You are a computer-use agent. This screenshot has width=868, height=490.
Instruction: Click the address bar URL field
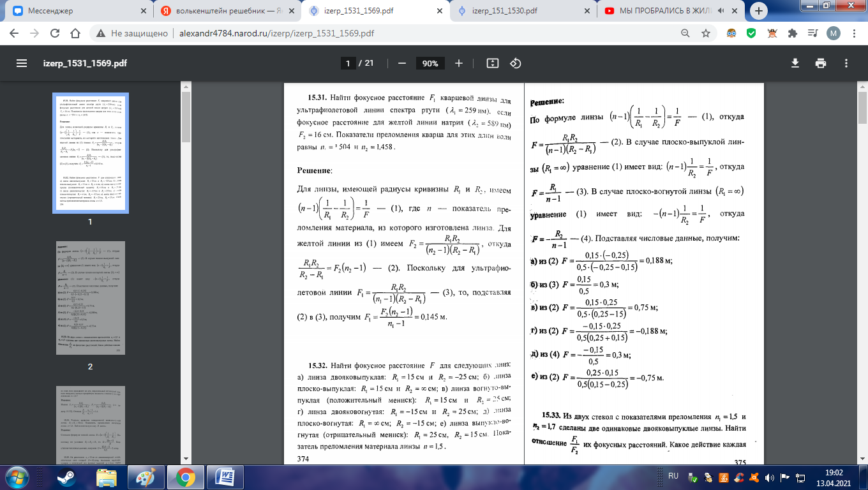click(x=383, y=33)
